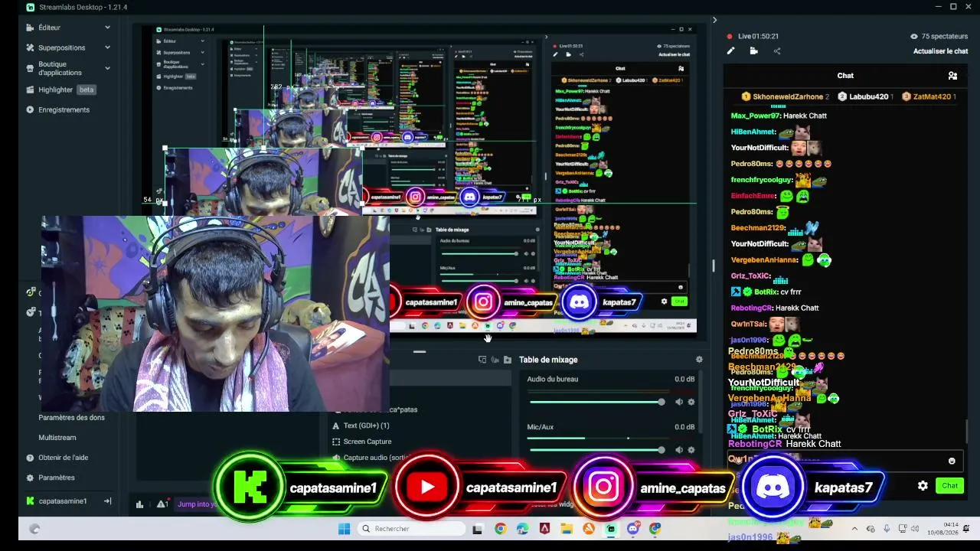This screenshot has width=980, height=551.
Task: Click the Superpositions sidebar icon
Action: 30,47
